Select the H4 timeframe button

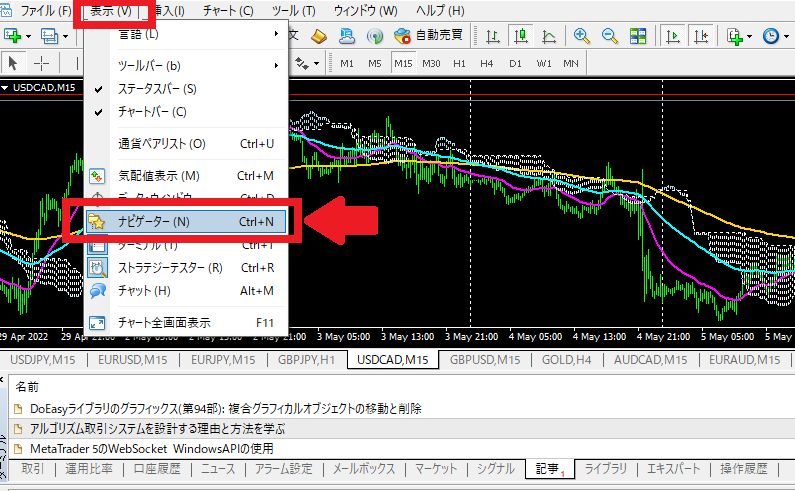(487, 63)
